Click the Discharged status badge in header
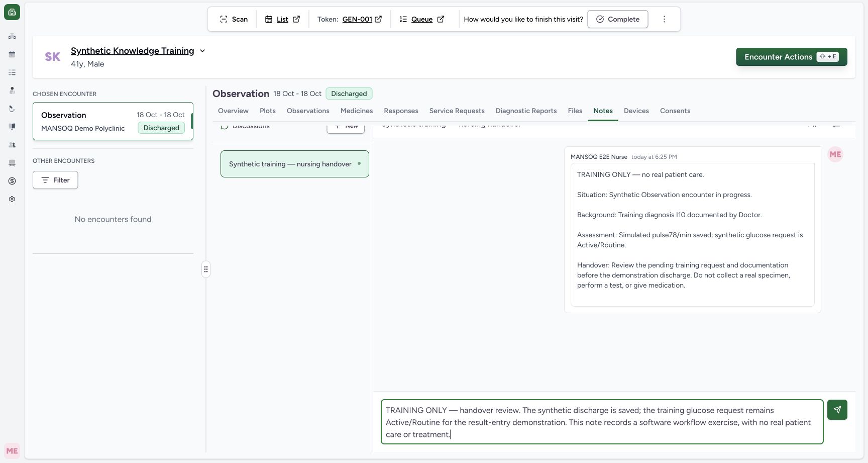This screenshot has height=463, width=868. (x=349, y=94)
